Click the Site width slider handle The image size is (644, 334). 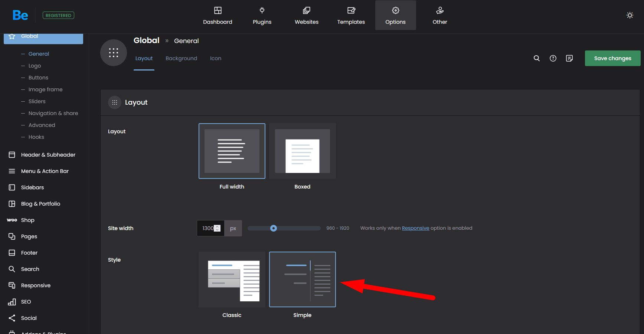click(x=274, y=228)
